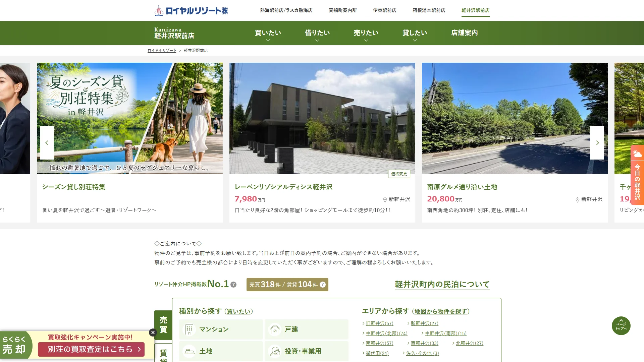
Task: Click Karuizawa 軽井沢駅前店 store heading
Action: click(x=174, y=33)
